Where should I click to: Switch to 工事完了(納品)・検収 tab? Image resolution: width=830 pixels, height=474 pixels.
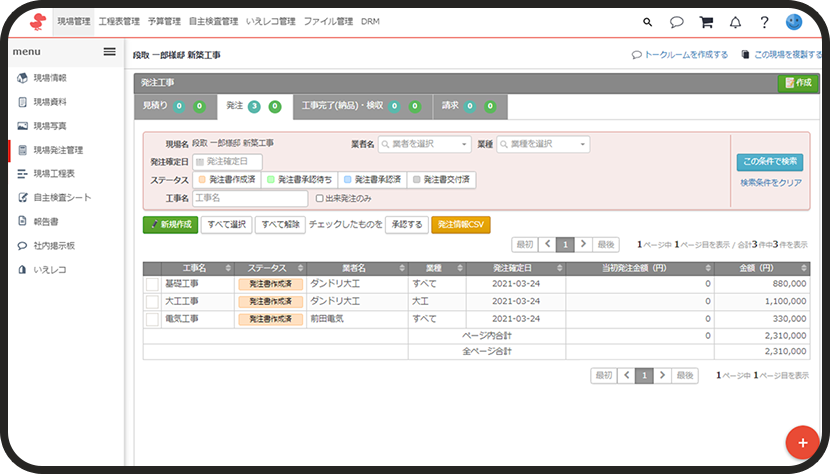tap(363, 106)
